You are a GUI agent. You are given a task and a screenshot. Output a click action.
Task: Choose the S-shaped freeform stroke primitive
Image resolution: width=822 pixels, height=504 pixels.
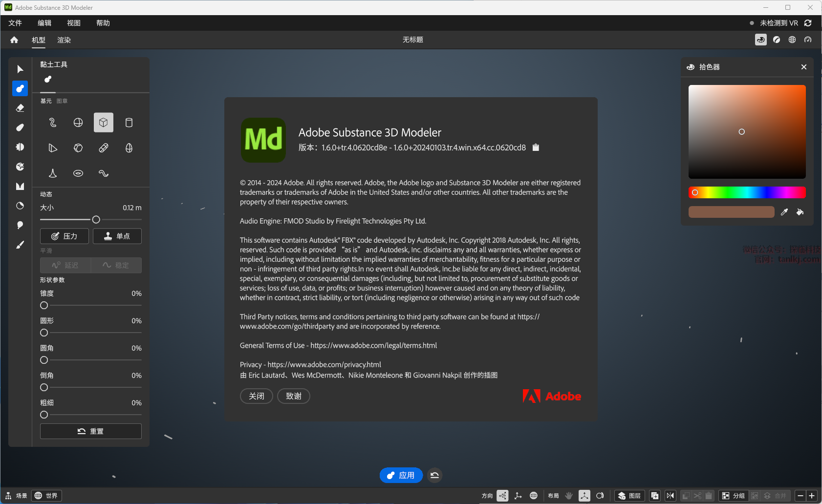(53, 123)
